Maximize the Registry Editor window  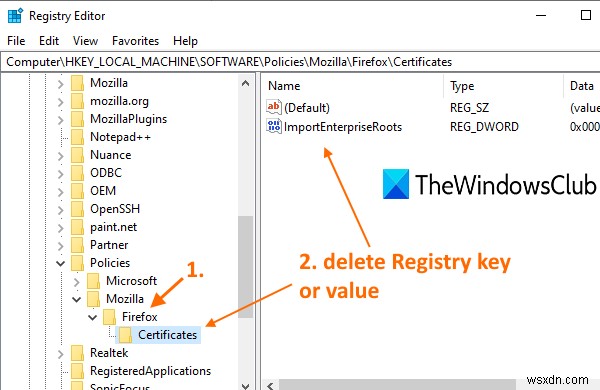pyautogui.click(x=585, y=16)
